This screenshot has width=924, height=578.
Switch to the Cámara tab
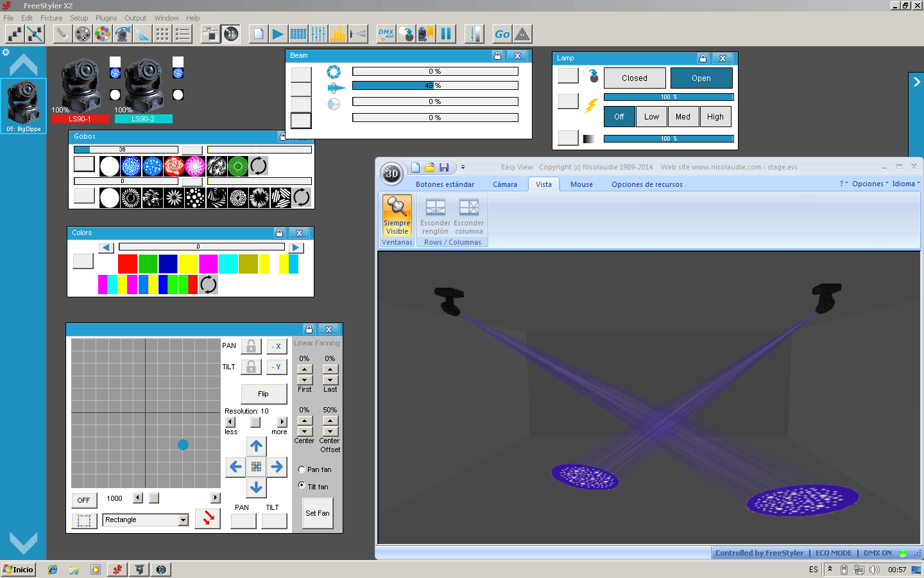[505, 184]
